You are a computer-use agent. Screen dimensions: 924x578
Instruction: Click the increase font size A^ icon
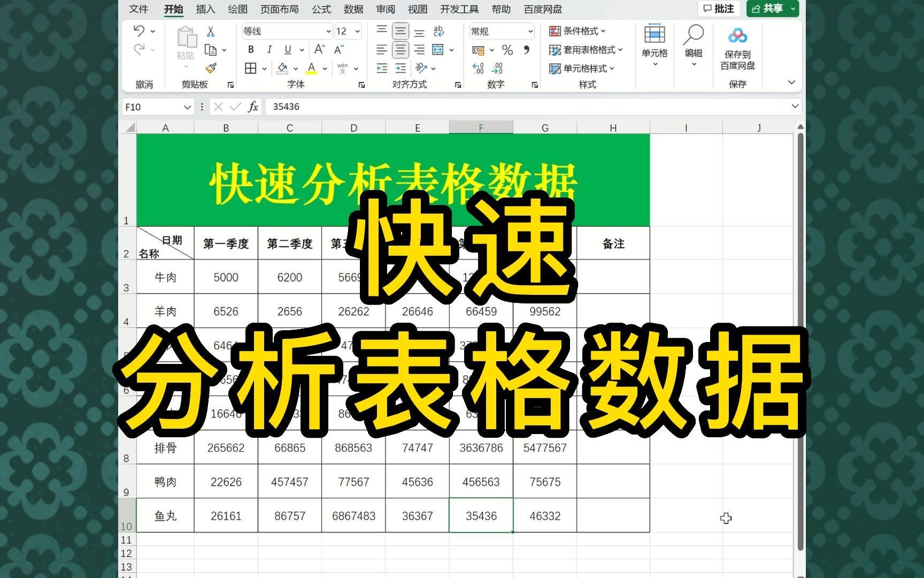[x=318, y=50]
